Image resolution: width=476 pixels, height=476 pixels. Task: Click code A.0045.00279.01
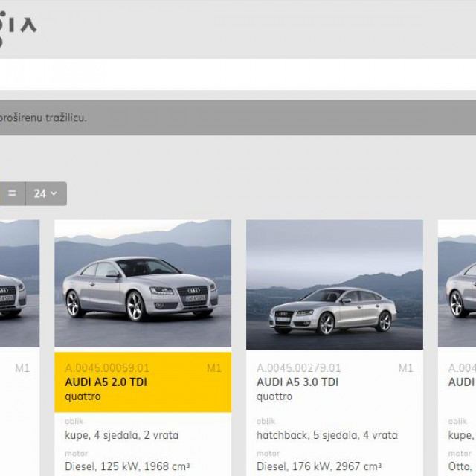tap(298, 368)
